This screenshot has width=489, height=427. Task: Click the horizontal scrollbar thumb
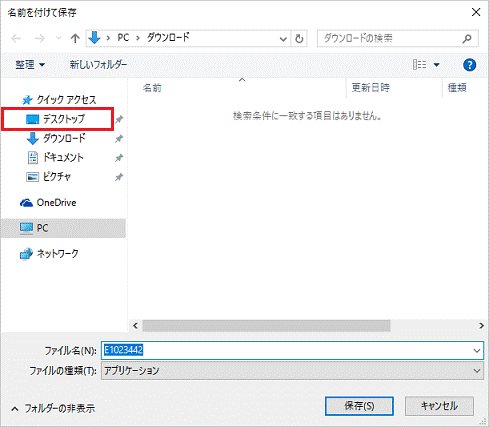266,326
